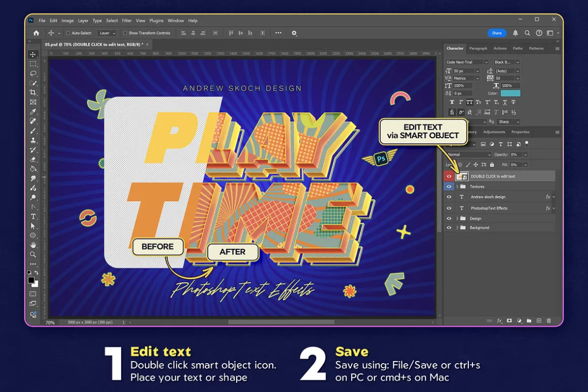The width and height of the screenshot is (588, 392).
Task: Open the Filter menu
Action: point(127,21)
